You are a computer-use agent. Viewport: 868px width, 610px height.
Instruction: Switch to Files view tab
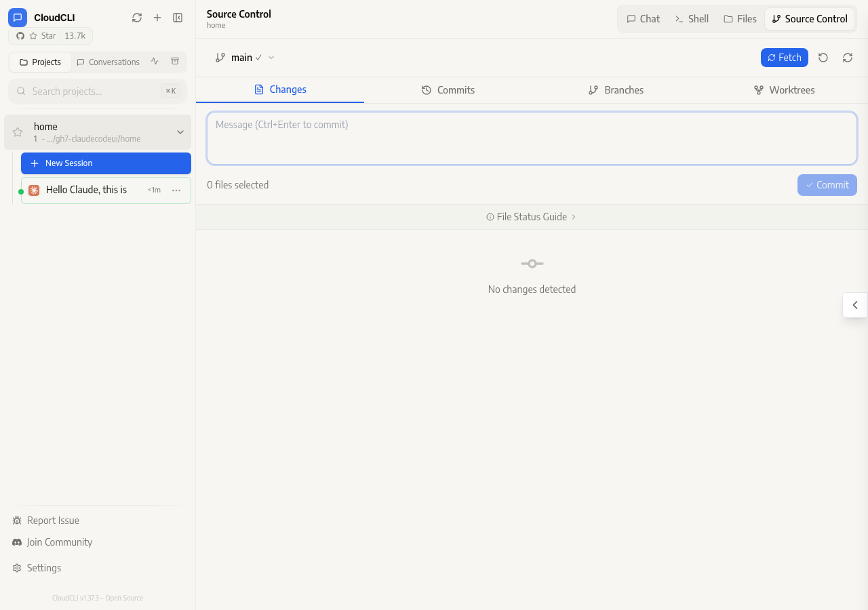740,19
